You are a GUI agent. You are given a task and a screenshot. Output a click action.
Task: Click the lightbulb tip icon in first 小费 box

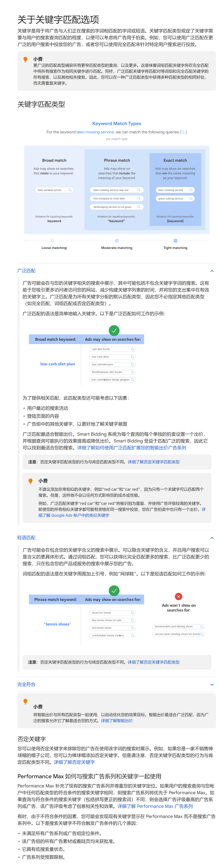coord(25,60)
